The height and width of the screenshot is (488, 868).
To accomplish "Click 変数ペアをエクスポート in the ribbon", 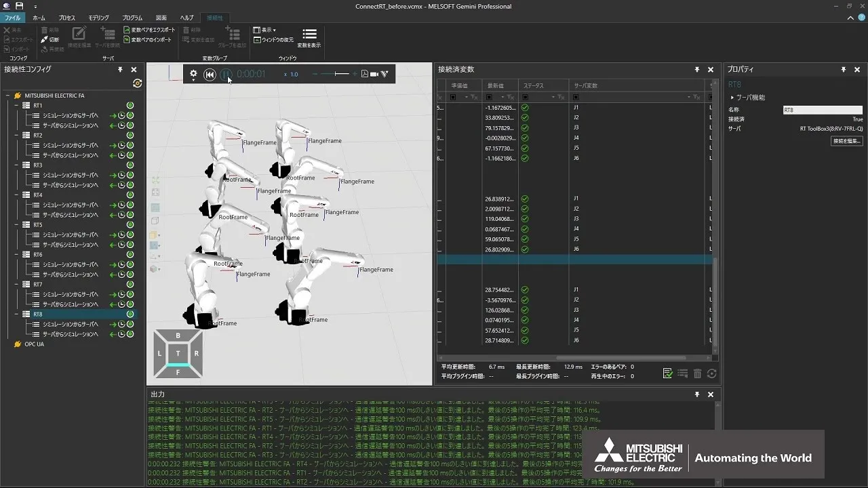I will (x=149, y=30).
